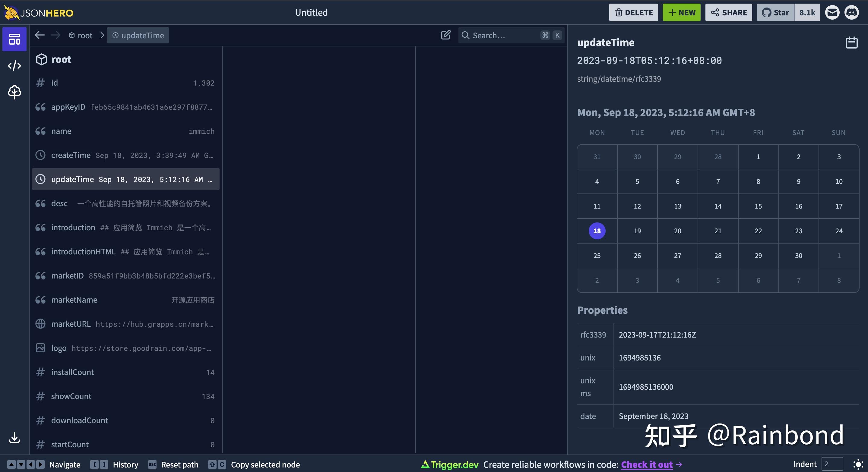Switch to the JSON editor view
868x472 pixels.
(14, 66)
